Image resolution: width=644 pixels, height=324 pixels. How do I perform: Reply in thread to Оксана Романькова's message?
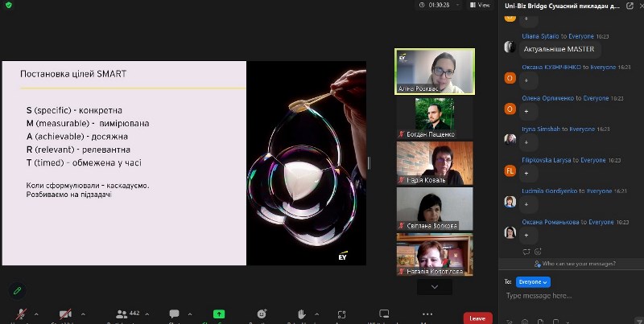[526, 252]
